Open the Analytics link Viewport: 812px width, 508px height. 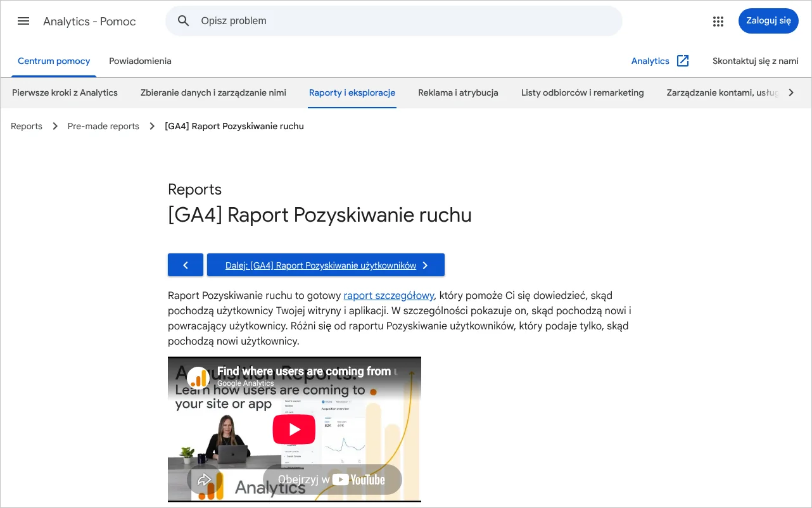coord(650,61)
